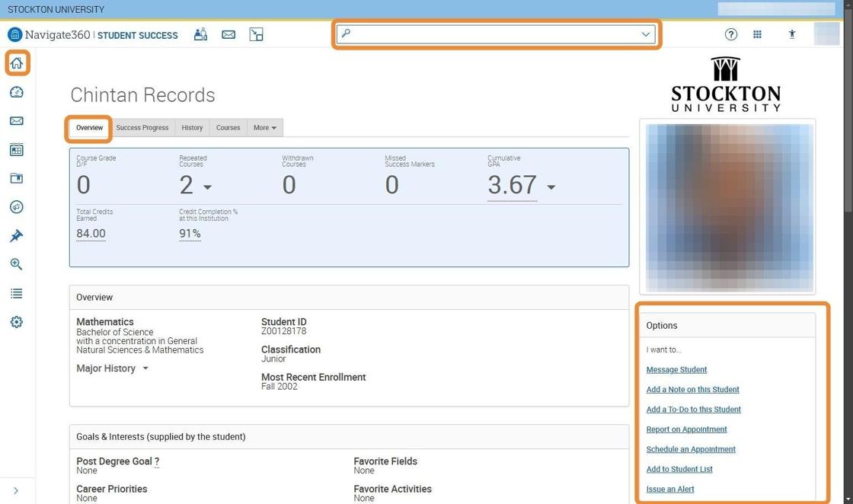The image size is (853, 504).
Task: Click the student profile photo
Action: 730,207
